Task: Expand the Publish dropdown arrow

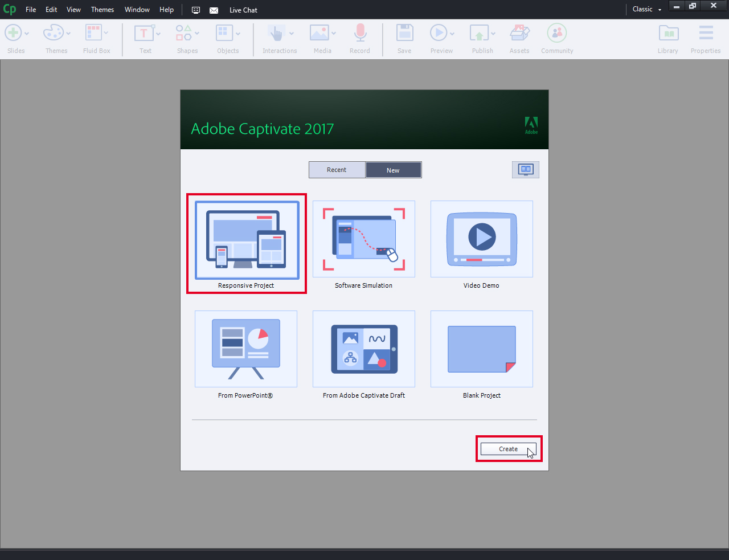Action: coord(493,33)
